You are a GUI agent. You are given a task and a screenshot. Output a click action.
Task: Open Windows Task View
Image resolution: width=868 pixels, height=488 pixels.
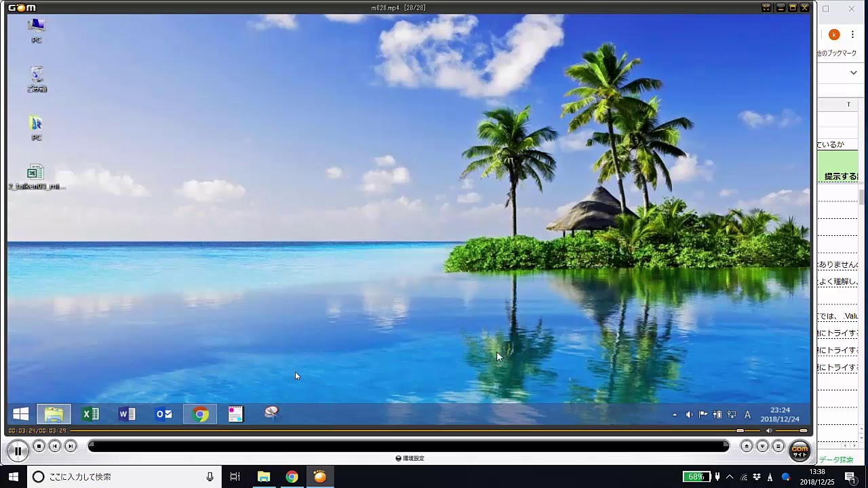click(235, 476)
